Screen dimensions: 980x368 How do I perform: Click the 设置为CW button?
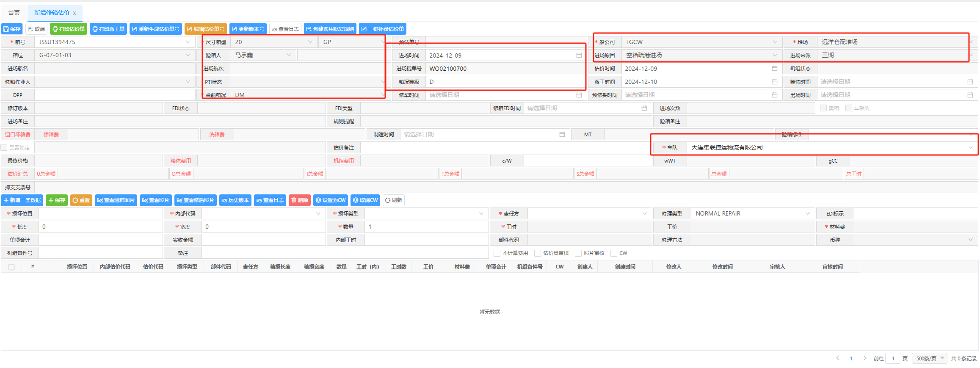pos(330,200)
